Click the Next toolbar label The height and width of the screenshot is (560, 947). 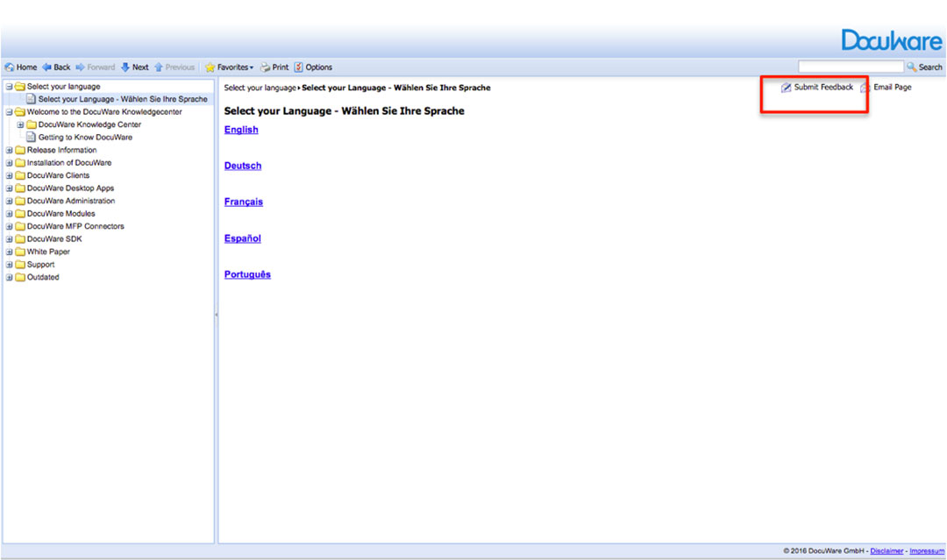click(x=140, y=67)
